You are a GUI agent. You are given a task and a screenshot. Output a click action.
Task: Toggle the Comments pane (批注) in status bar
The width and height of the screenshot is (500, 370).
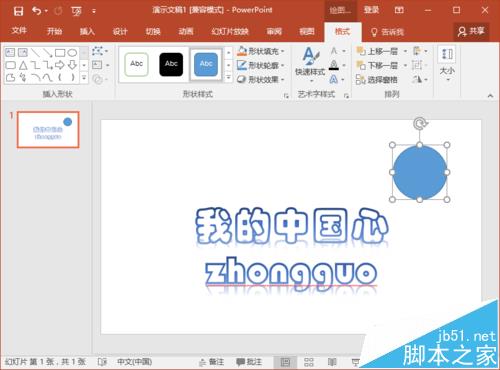coord(249,362)
